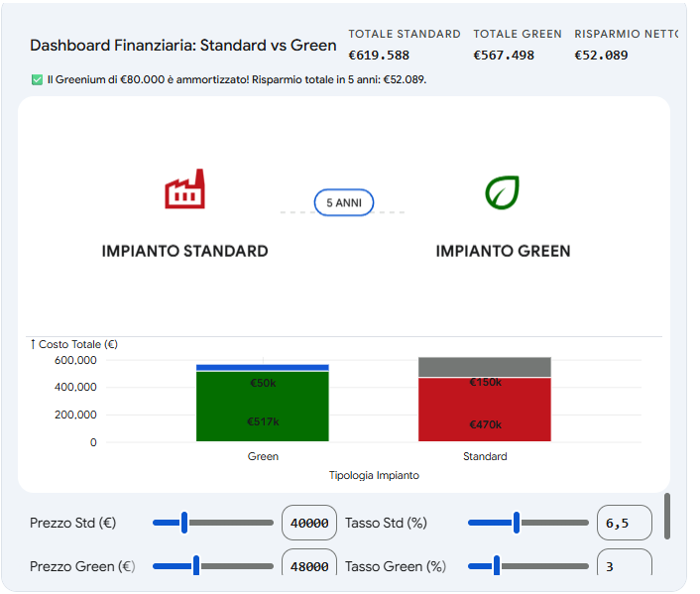Click the 600,000 y-axis tick label
This screenshot has width=700, height=594.
point(75,360)
